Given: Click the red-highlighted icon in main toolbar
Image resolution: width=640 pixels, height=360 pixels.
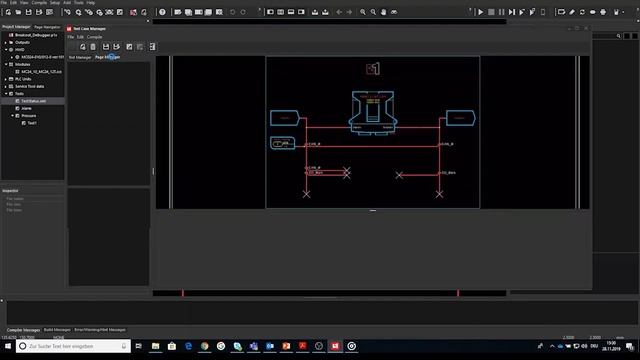Looking at the screenshot, I should click(133, 12).
